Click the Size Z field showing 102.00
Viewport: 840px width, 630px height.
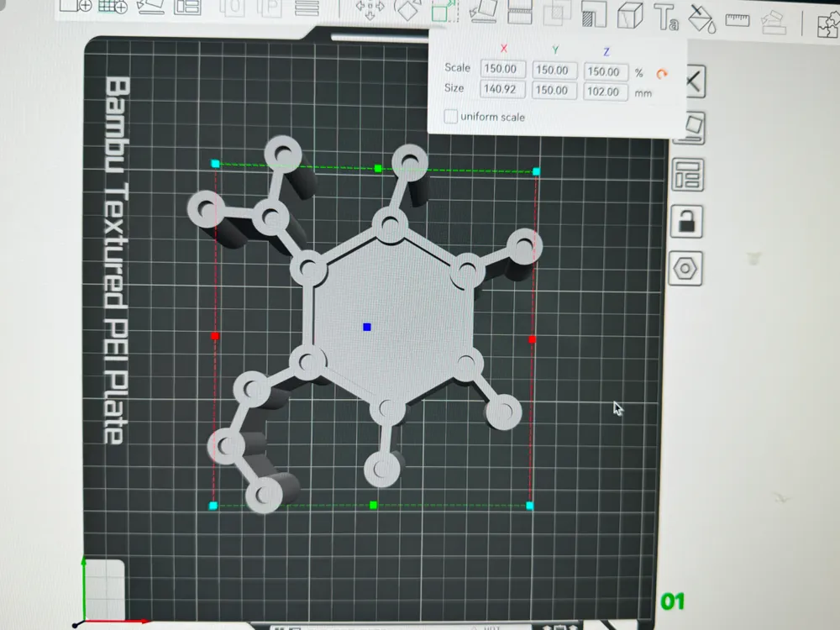[x=606, y=92]
